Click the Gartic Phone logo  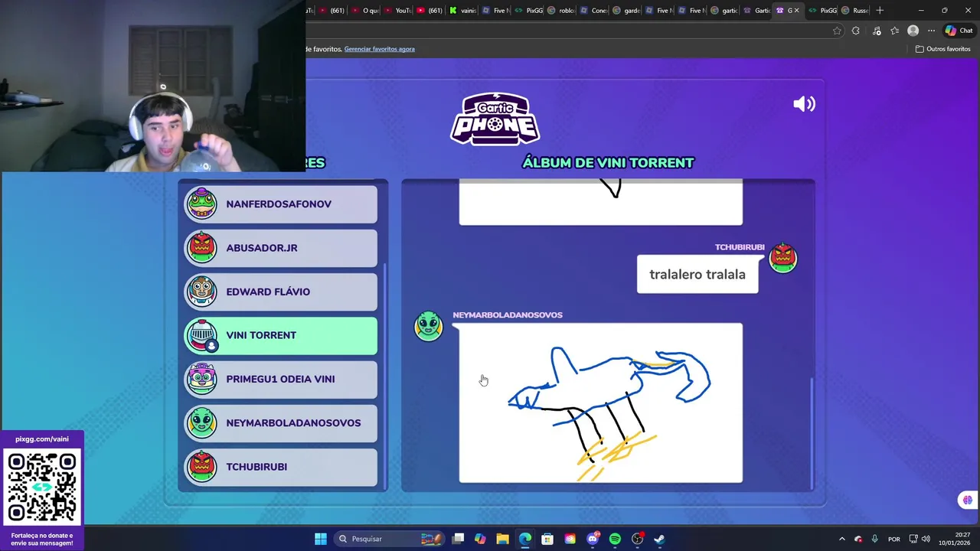click(495, 119)
